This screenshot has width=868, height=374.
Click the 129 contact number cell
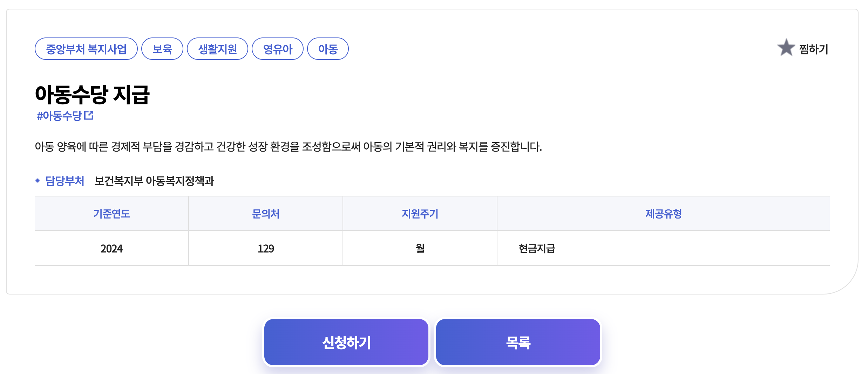266,248
